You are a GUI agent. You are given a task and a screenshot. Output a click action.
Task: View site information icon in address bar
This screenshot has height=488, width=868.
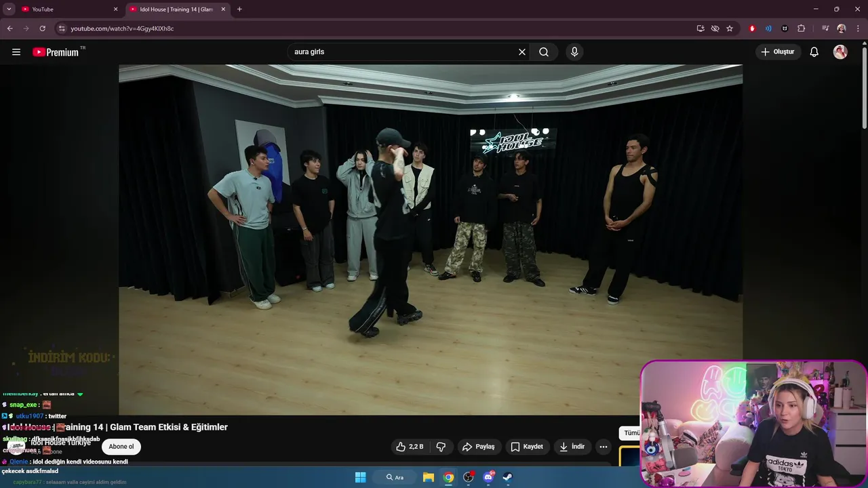pyautogui.click(x=62, y=28)
